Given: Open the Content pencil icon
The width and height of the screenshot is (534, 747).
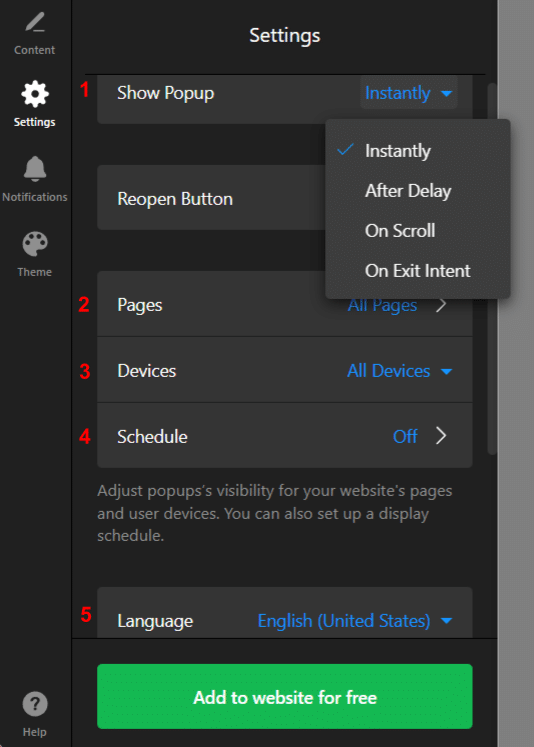Looking at the screenshot, I should [x=35, y=22].
